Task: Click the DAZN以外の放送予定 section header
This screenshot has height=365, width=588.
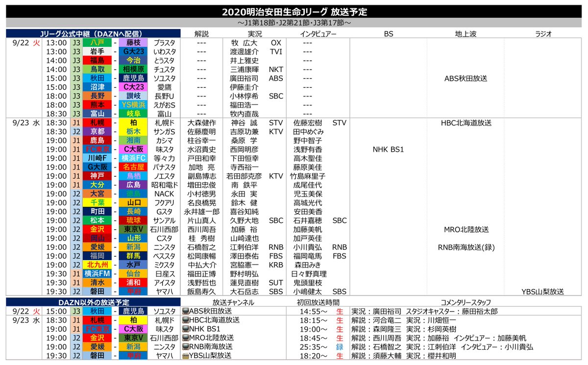Action: point(94,302)
